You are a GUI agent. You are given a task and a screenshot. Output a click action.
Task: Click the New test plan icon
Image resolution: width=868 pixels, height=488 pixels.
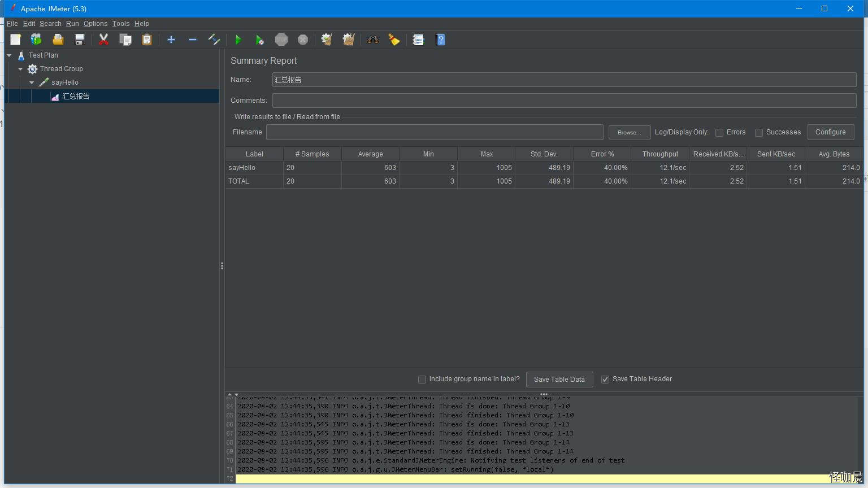pos(15,40)
